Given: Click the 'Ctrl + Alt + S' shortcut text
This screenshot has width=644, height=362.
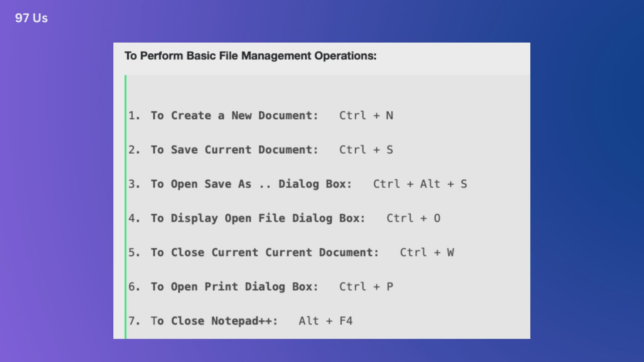Looking at the screenshot, I should point(420,184).
